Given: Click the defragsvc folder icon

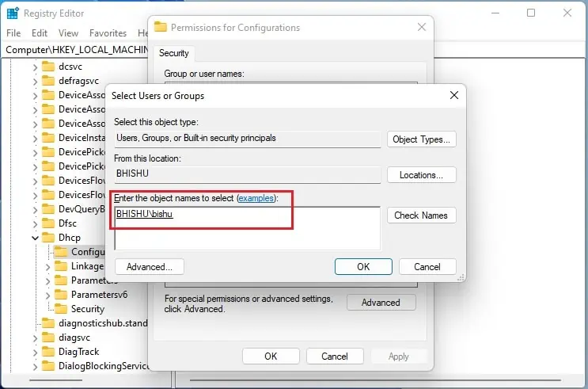Looking at the screenshot, I should pyautogui.click(x=48, y=81).
